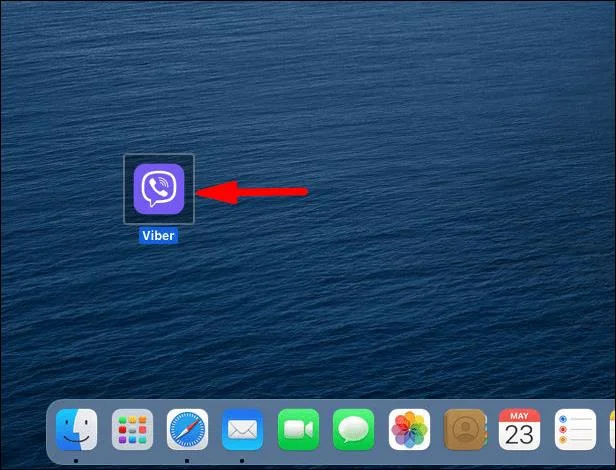This screenshot has width=616, height=470.
Task: Open Calendar showing May 23
Action: tap(519, 430)
